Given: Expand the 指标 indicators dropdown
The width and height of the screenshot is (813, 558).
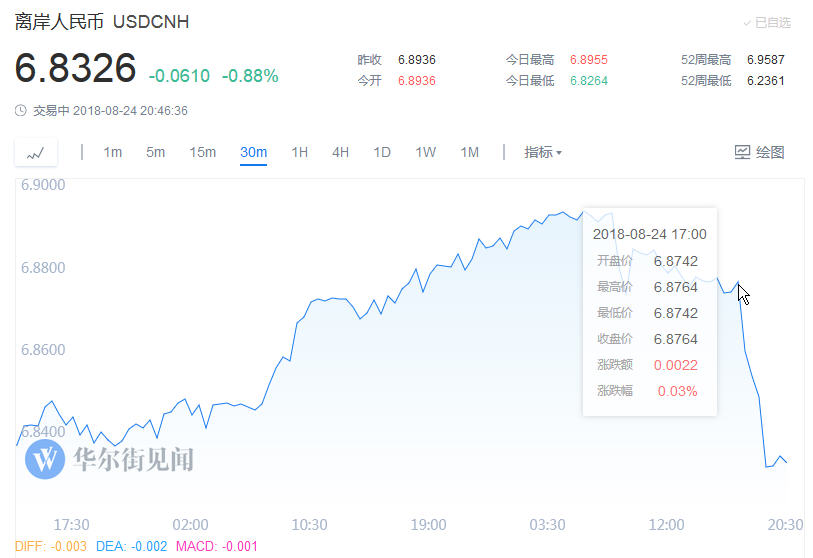Looking at the screenshot, I should [x=543, y=153].
